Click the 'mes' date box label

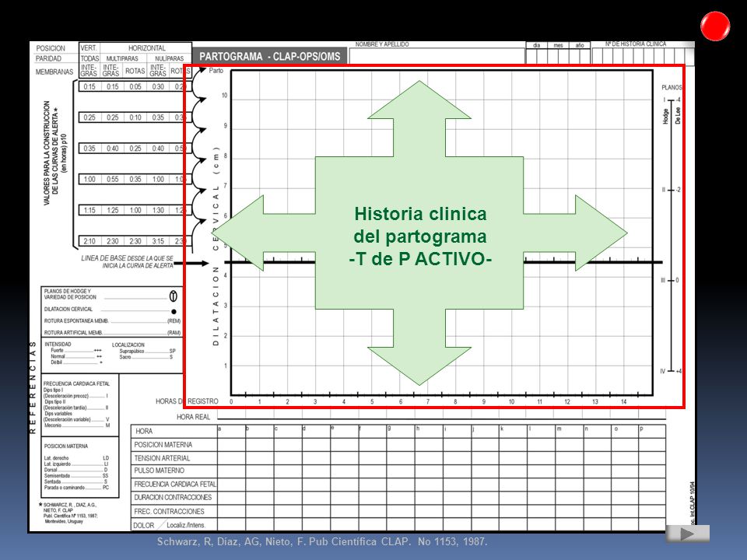558,45
